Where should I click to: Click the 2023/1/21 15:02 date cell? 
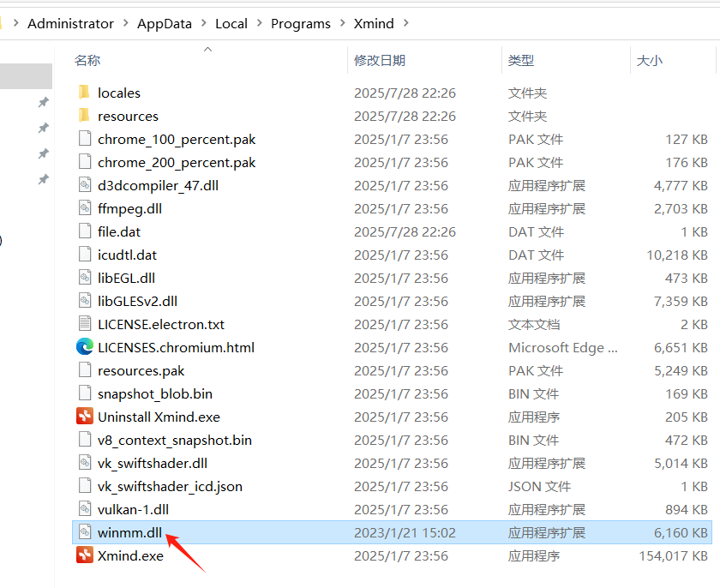tap(405, 532)
